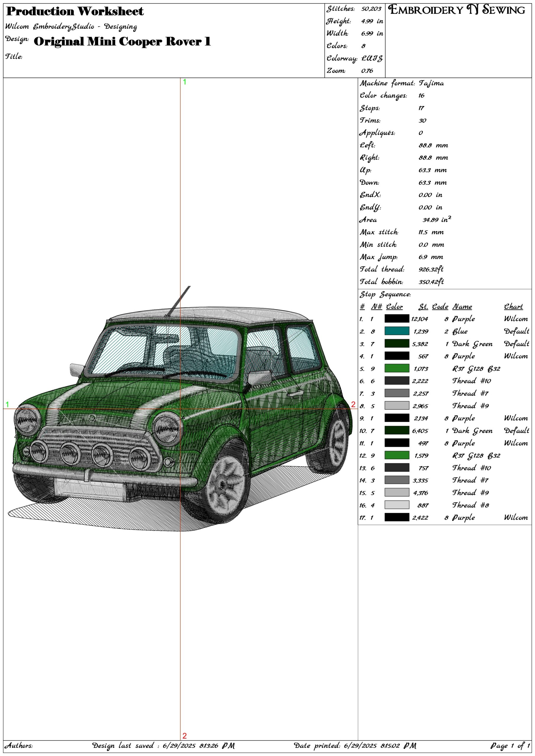Click the black color swatch in stop row 1
The image size is (535, 756).
point(397,318)
